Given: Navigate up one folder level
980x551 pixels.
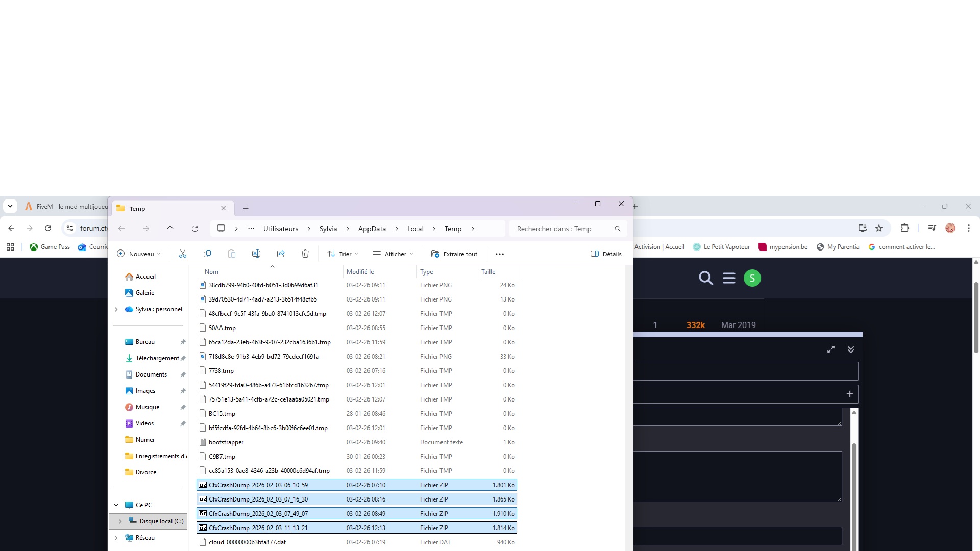Looking at the screenshot, I should (170, 229).
